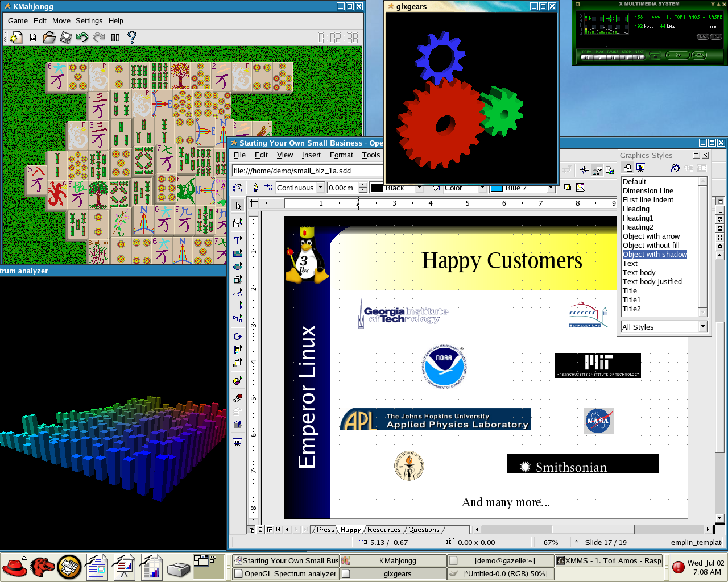
Task: Switch to Presentation Styles in the Stylist
Action: tap(640, 168)
